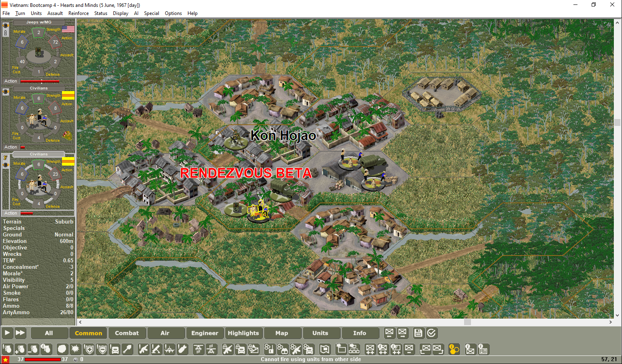Open the Help menu
This screenshot has height=364, width=622.
(192, 13)
